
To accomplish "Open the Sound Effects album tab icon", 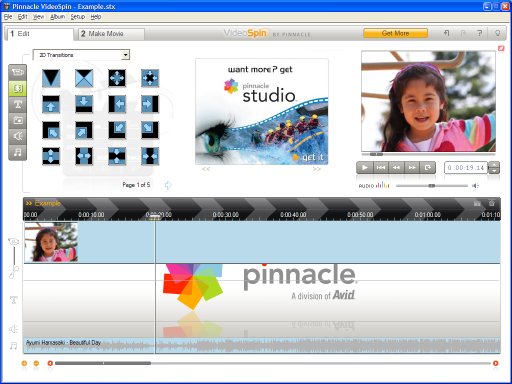I will pyautogui.click(x=18, y=136).
